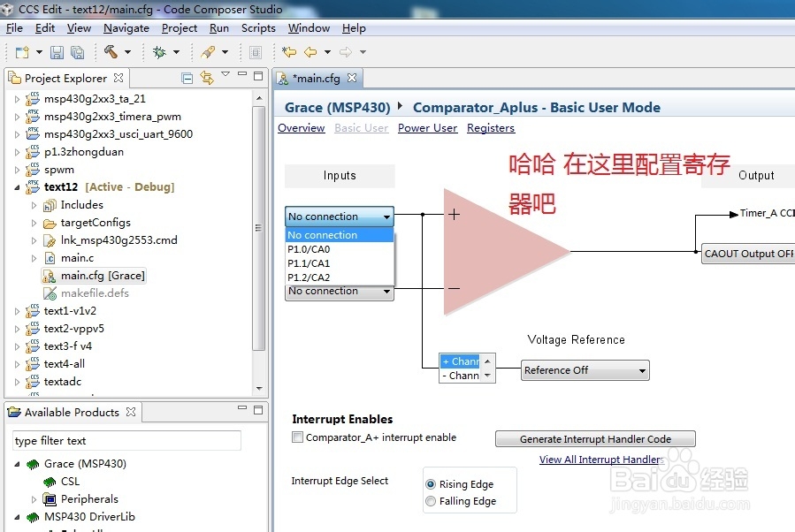Viewport: 795px width, 532px height.
Task: Expand the Includes folder
Action: coord(34,205)
